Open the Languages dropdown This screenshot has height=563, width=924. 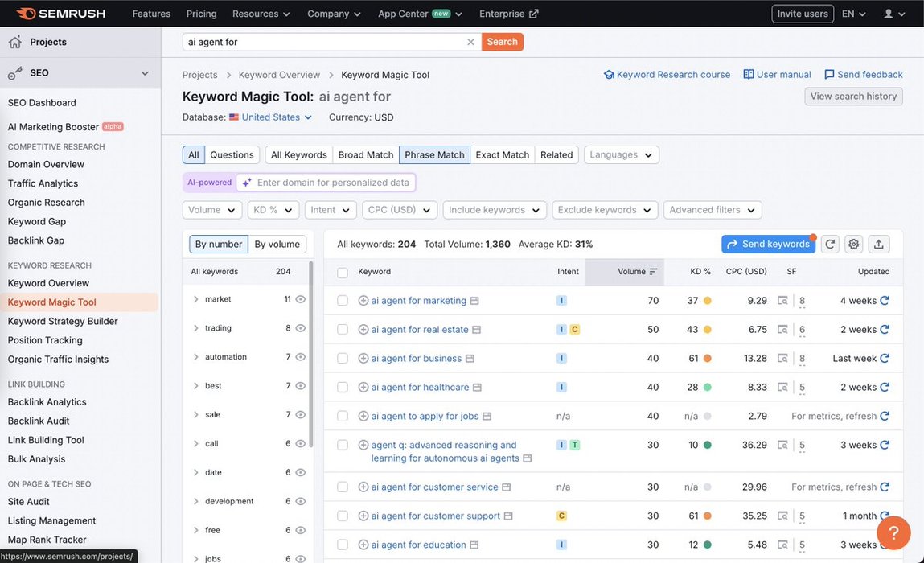point(621,155)
